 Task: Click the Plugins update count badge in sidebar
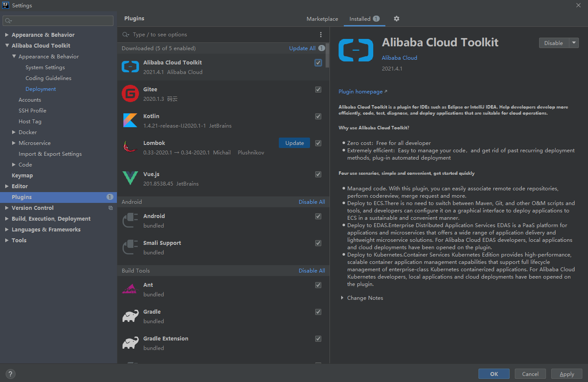pyautogui.click(x=110, y=197)
